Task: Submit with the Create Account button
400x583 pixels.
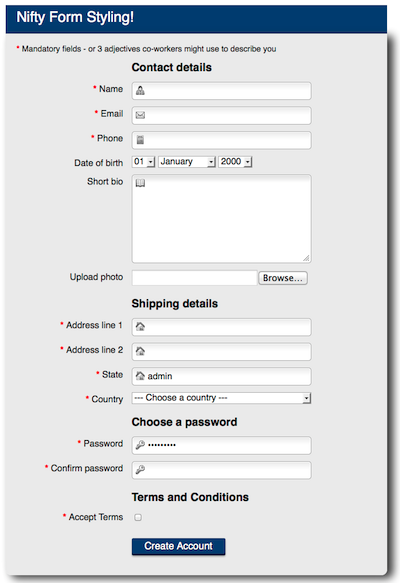Action: pos(178,546)
